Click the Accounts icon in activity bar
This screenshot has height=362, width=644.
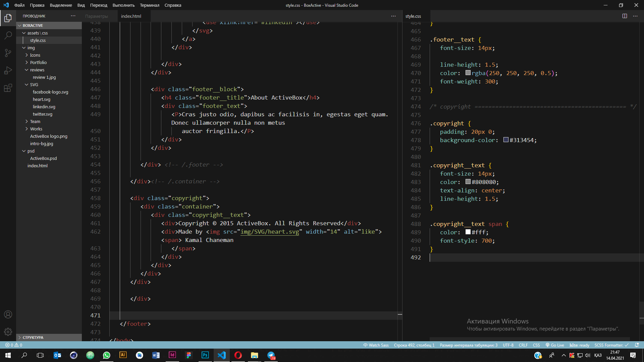point(8,314)
